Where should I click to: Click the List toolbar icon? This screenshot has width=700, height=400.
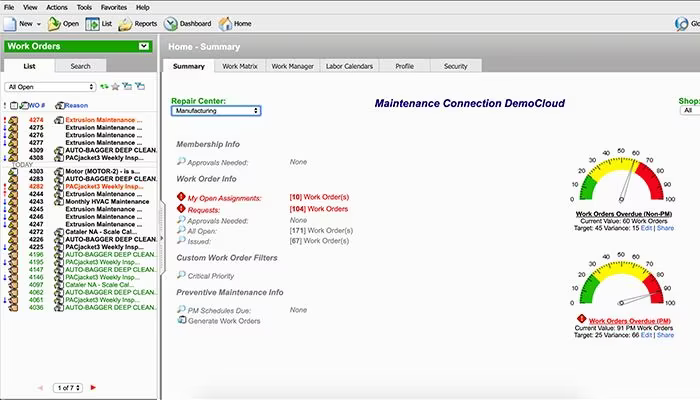point(92,24)
